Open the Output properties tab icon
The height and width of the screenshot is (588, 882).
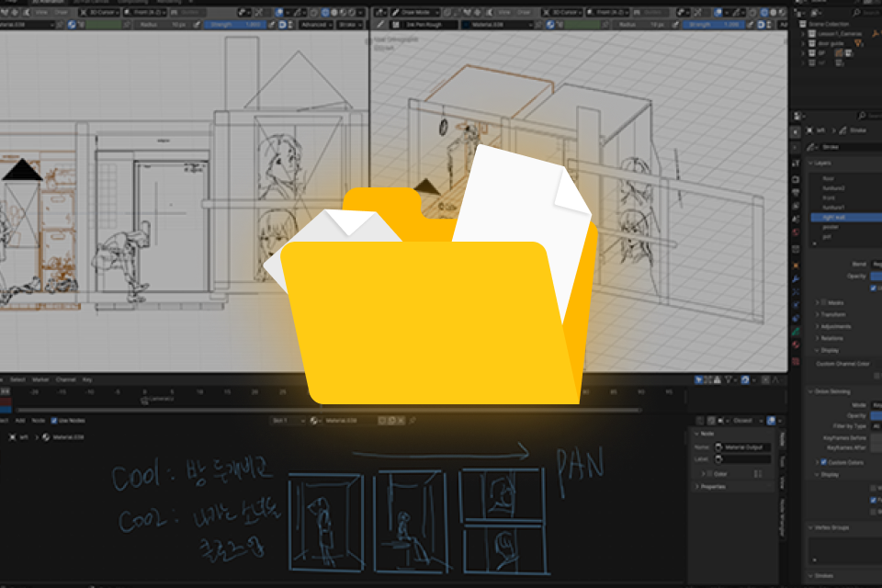[796, 193]
